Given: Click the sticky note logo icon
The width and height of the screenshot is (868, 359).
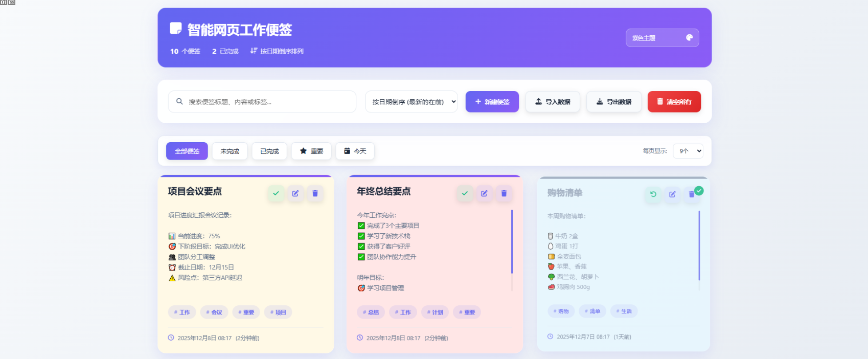Looking at the screenshot, I should pos(175,29).
